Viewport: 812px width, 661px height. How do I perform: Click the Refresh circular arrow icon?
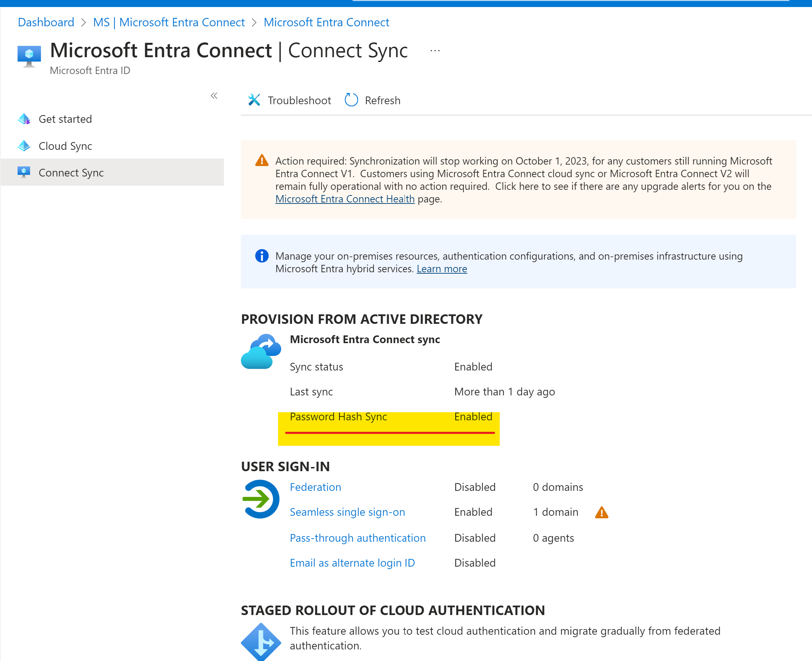351,100
